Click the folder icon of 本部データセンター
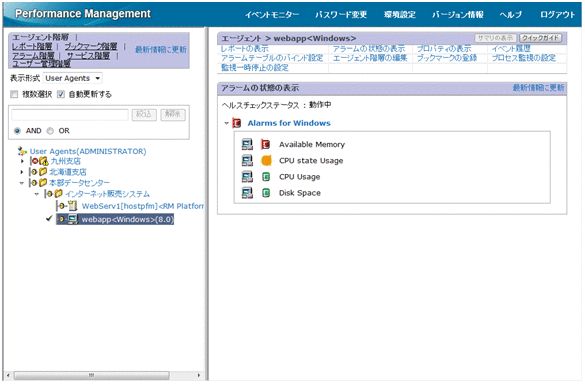 point(43,182)
